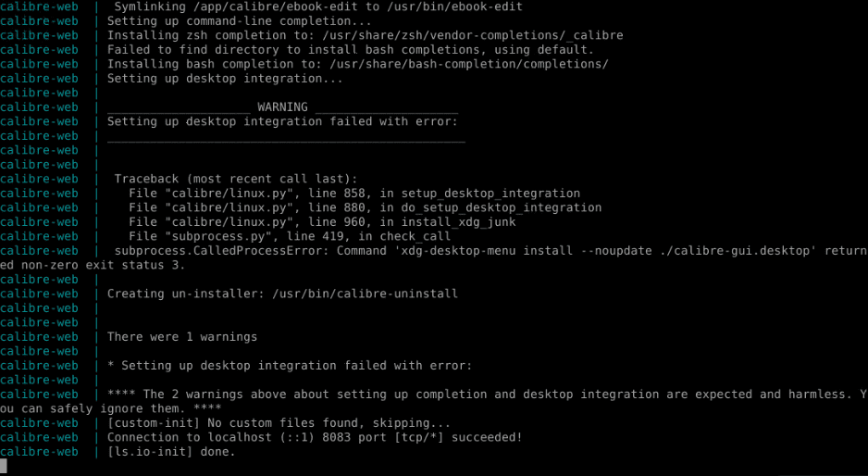Click the terminal cursor block at the bottom
This screenshot has height=476, width=868.
pos(4,467)
